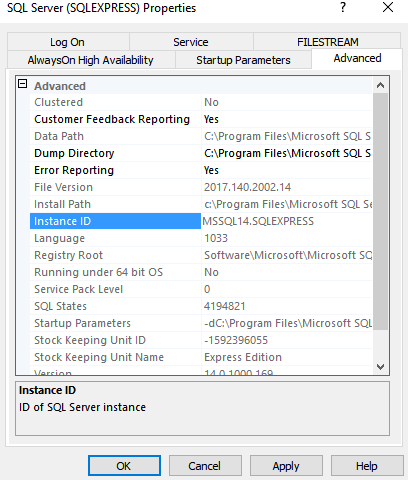Viewport: 408px width, 480px height.
Task: Click the Dump Directory path value
Action: pyautogui.click(x=287, y=153)
